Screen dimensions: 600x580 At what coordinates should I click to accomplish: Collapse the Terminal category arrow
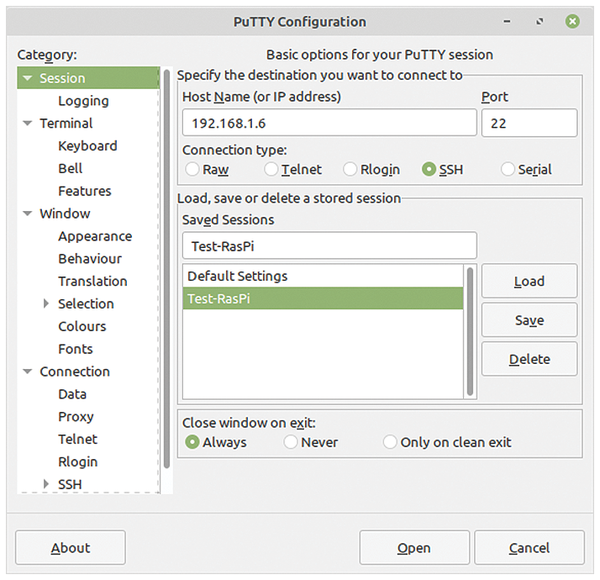28,124
